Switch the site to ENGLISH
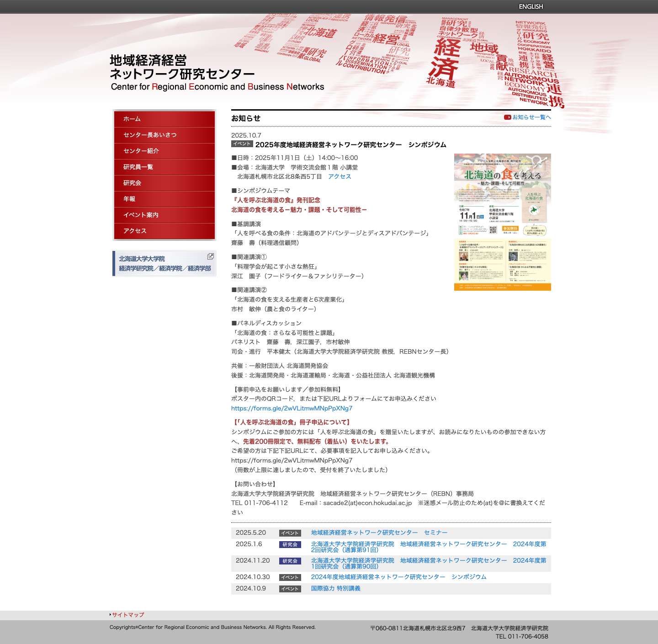Image resolution: width=658 pixels, height=644 pixels. 530,6
